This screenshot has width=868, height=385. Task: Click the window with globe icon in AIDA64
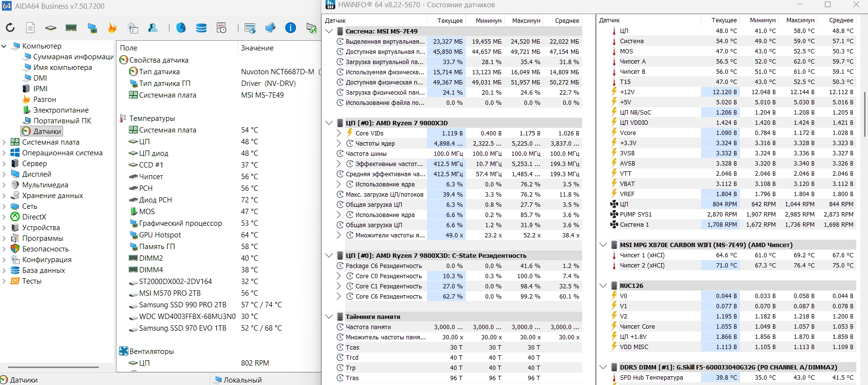pyautogui.click(x=250, y=28)
